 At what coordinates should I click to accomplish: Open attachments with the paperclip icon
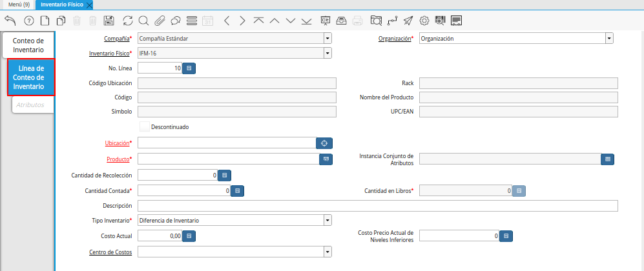[159, 21]
